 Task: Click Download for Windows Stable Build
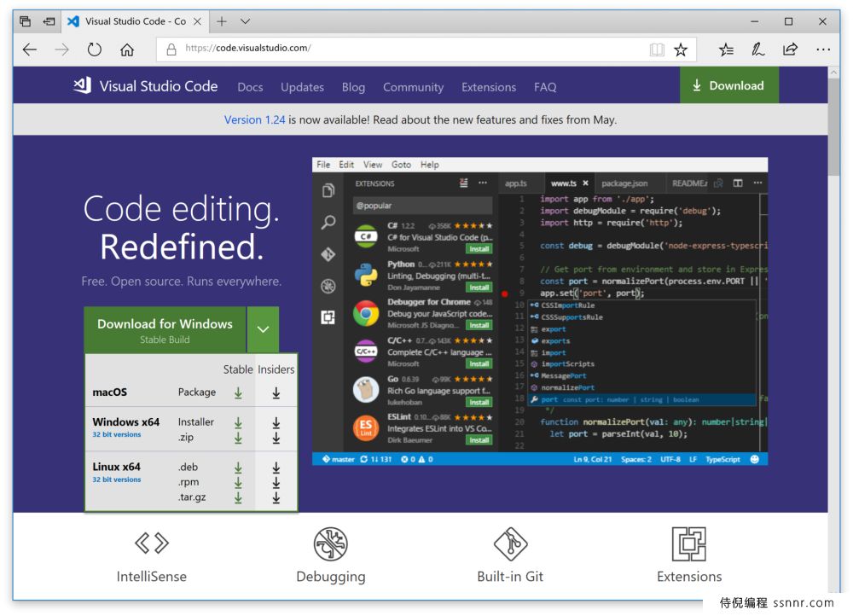click(x=165, y=330)
